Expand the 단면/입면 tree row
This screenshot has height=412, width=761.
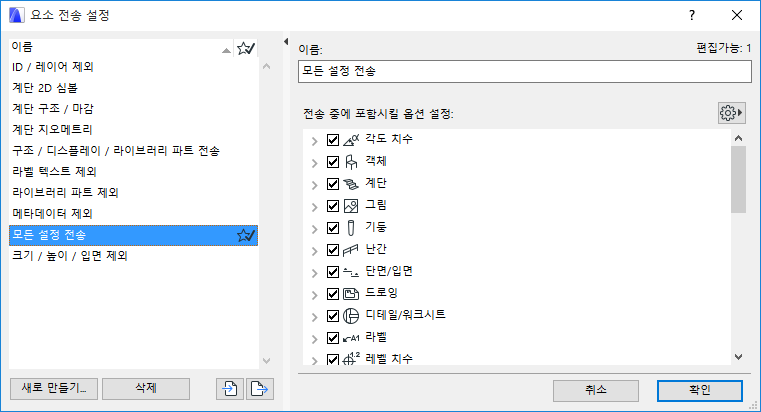click(314, 273)
